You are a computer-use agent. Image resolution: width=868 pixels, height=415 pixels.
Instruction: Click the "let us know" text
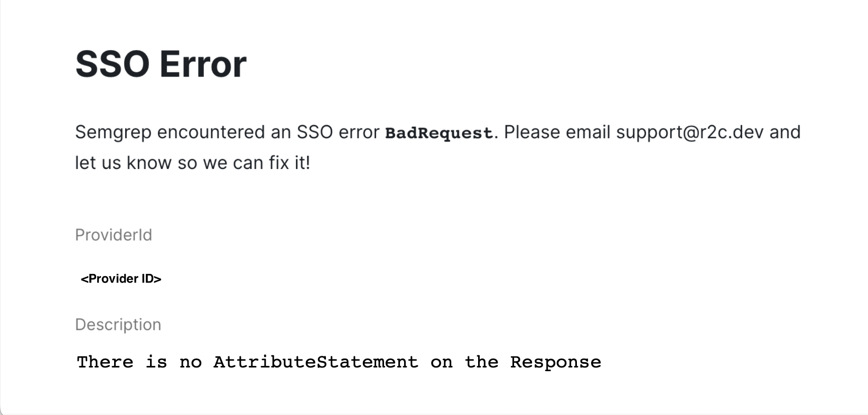click(123, 163)
